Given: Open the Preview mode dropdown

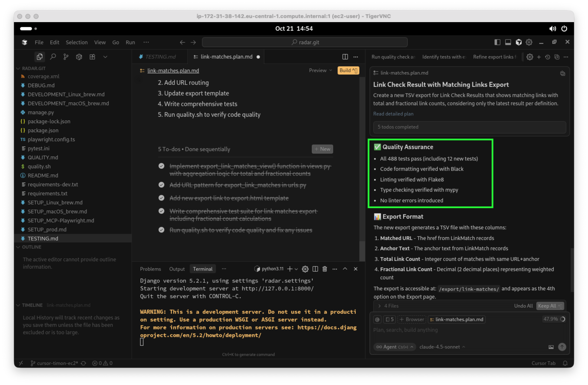Looking at the screenshot, I should coord(320,70).
